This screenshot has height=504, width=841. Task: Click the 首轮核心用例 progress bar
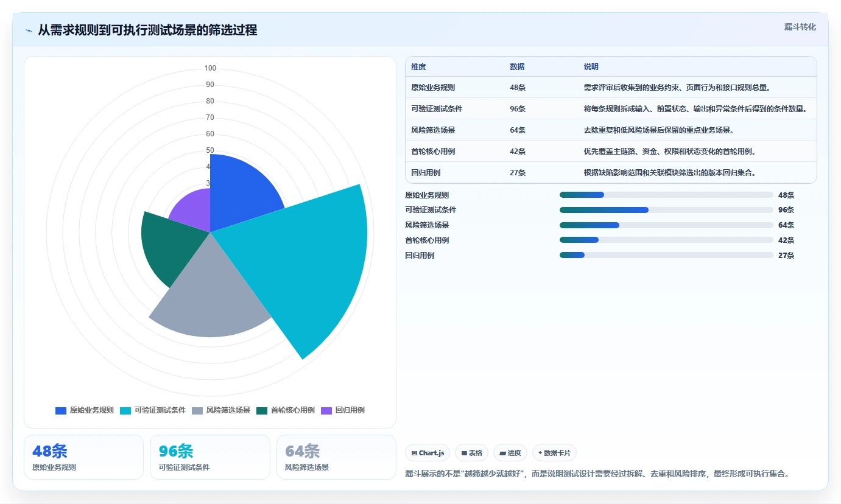666,240
